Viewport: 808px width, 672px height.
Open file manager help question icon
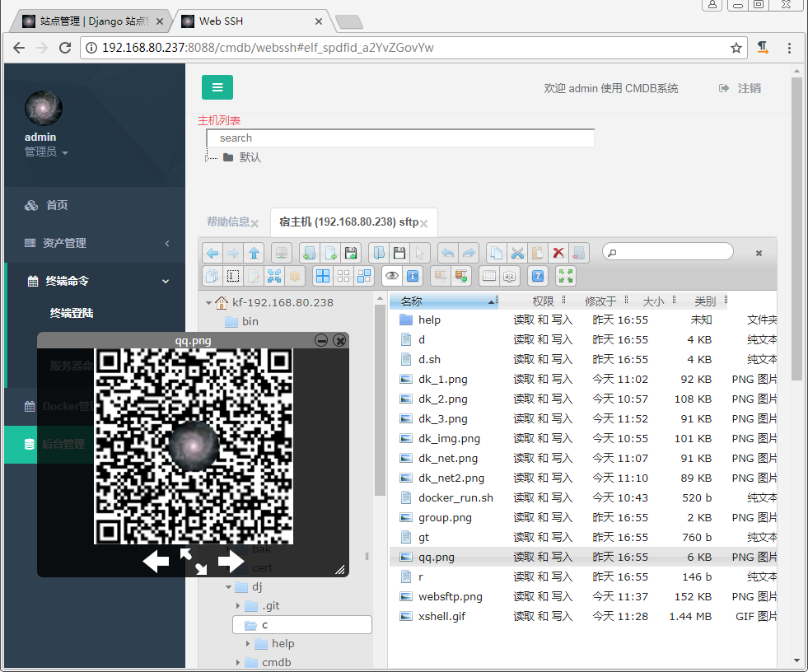coord(538,276)
